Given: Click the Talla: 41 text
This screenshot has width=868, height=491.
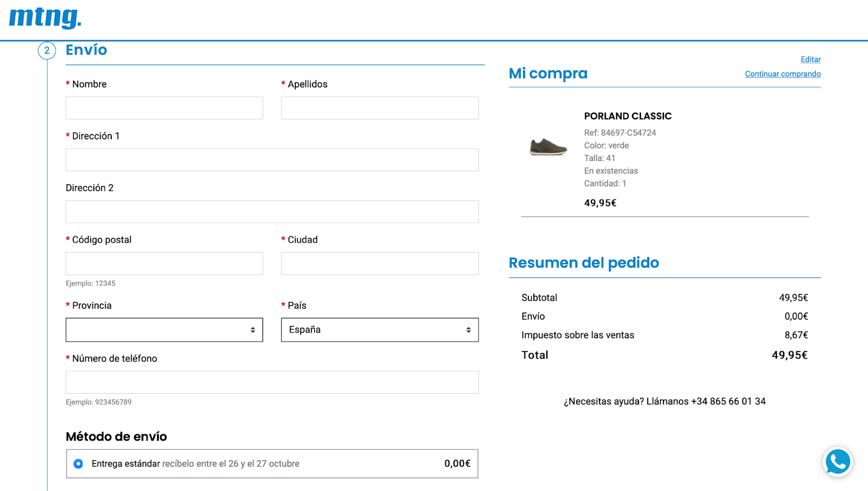Looking at the screenshot, I should (599, 158).
